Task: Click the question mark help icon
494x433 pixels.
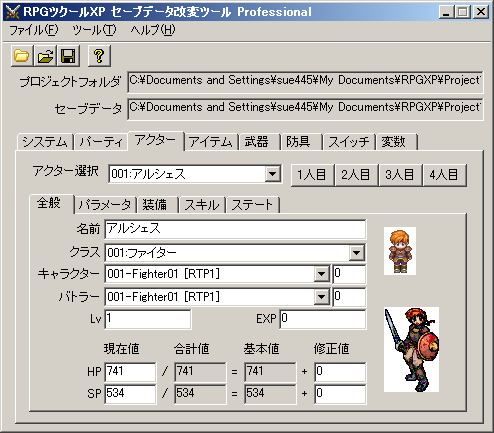Action: tap(99, 56)
